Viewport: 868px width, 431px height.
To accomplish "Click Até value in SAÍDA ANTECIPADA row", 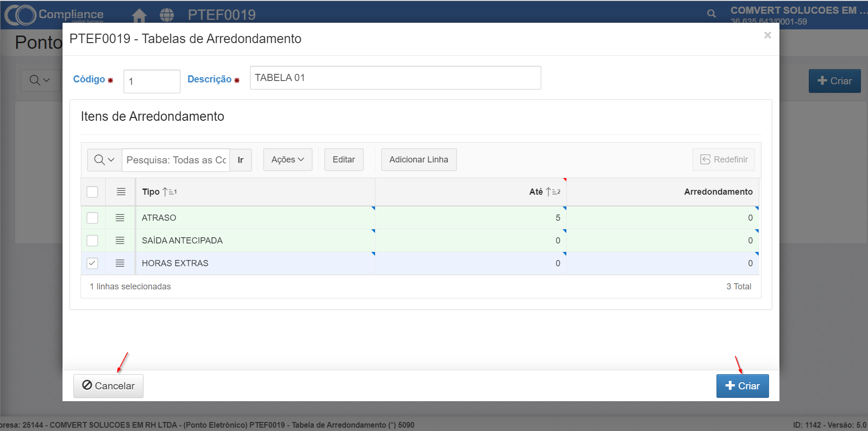I will pyautogui.click(x=471, y=241).
